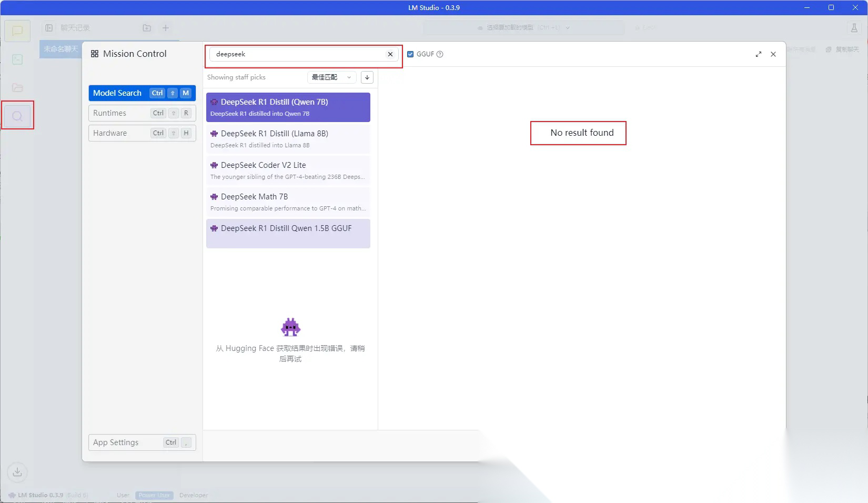Click the Showing staff picks label
Screen dimensions: 868x503
coord(236,77)
